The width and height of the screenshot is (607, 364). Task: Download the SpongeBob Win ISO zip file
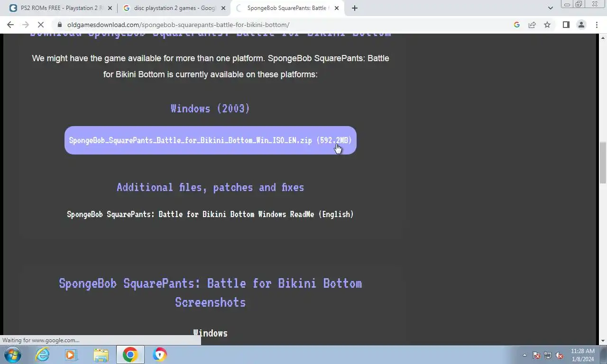tap(211, 140)
